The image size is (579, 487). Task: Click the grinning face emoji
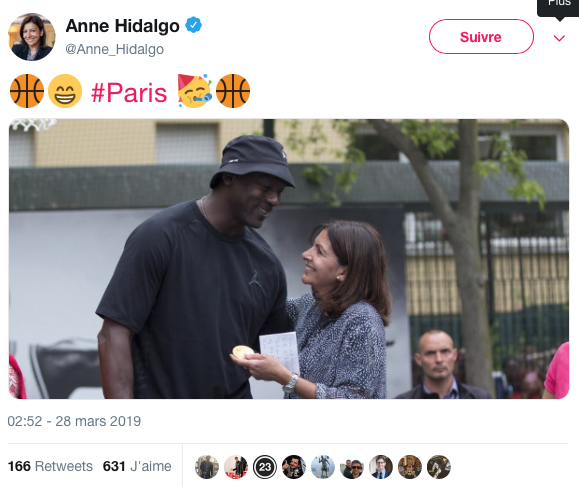click(x=65, y=91)
